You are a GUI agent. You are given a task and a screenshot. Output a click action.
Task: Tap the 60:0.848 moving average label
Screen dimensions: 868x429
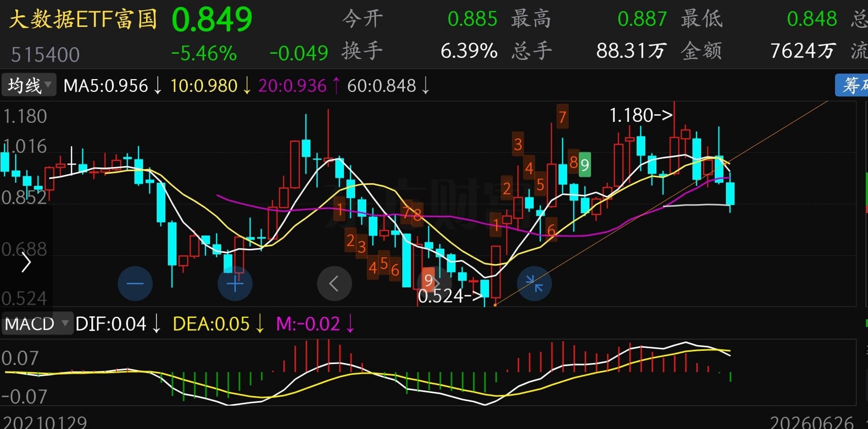click(x=388, y=86)
